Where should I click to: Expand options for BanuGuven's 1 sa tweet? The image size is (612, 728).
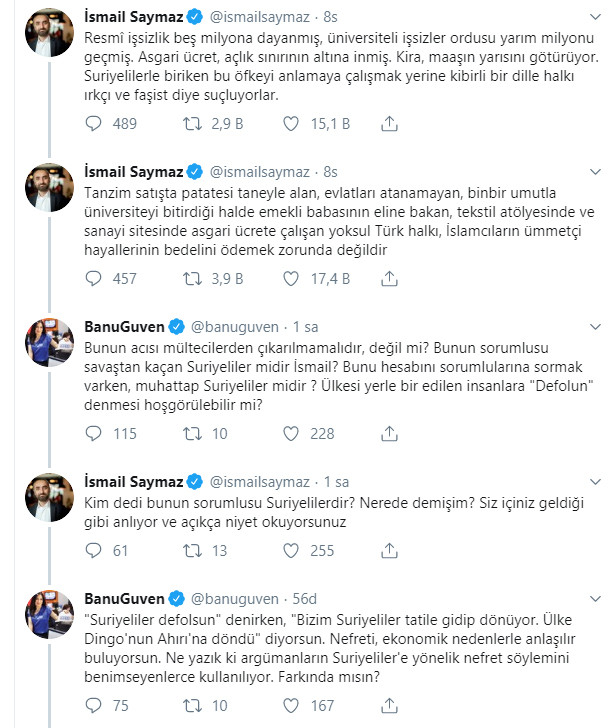(x=595, y=327)
